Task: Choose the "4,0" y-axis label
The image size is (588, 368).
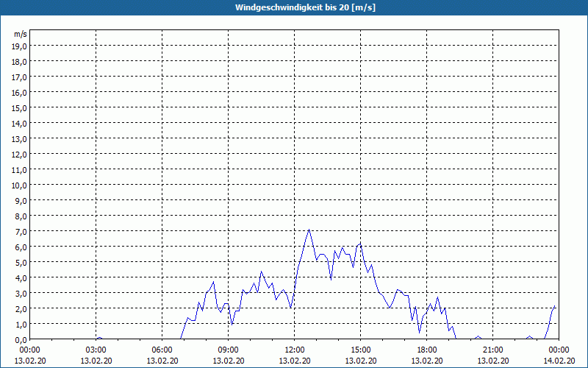Action: 21,278
